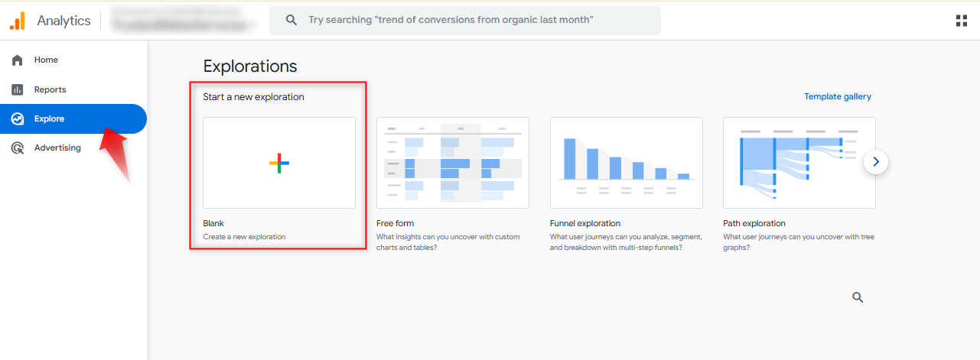Open Advertising in the sidebar
This screenshot has width=980, height=360.
pos(73,148)
